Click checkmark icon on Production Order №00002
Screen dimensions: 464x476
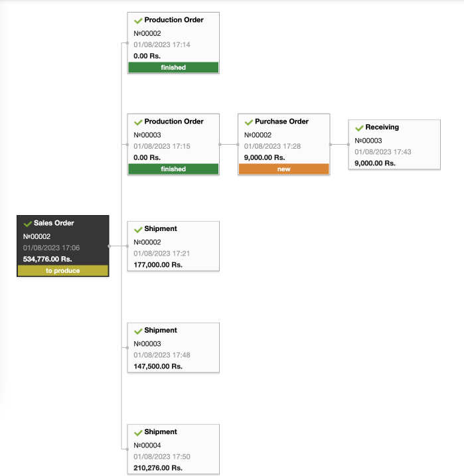138,21
